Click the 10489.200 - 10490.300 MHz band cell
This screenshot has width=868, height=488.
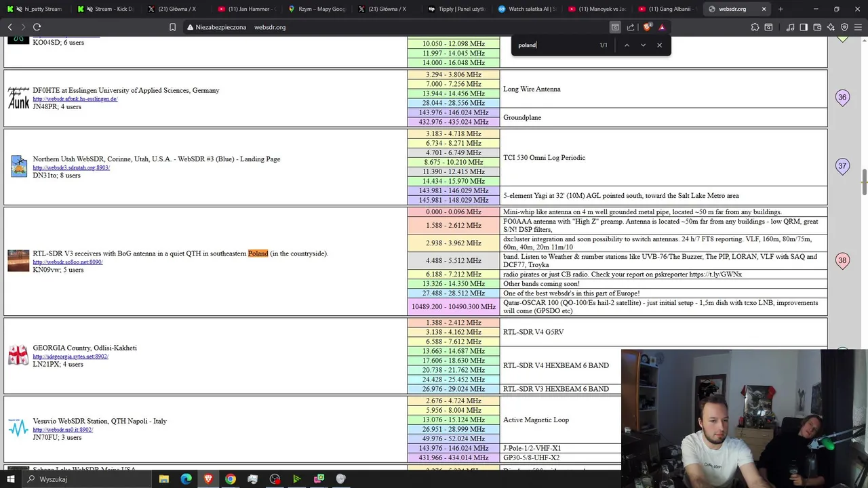pyautogui.click(x=454, y=307)
